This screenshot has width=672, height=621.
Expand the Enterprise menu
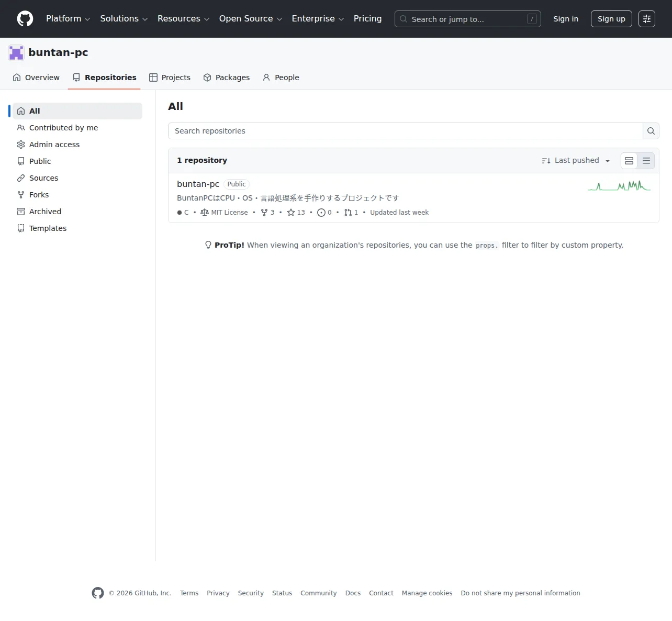318,19
